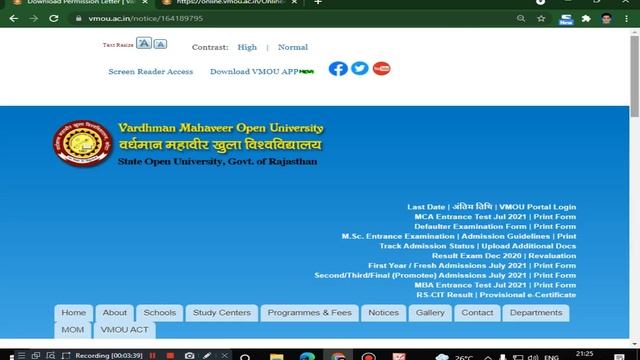Open the Chrome three-dot menu
Viewport: 640px width, 360px height.
pyautogui.click(x=627, y=19)
